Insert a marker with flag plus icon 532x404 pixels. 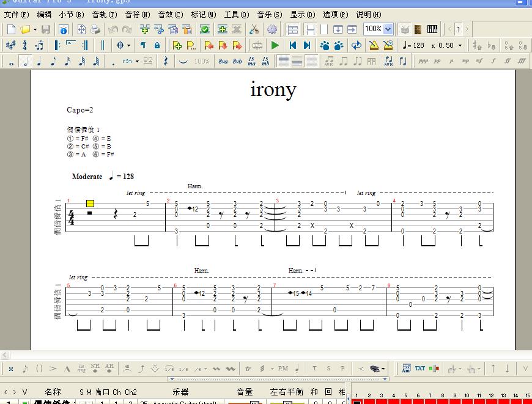tap(177, 45)
